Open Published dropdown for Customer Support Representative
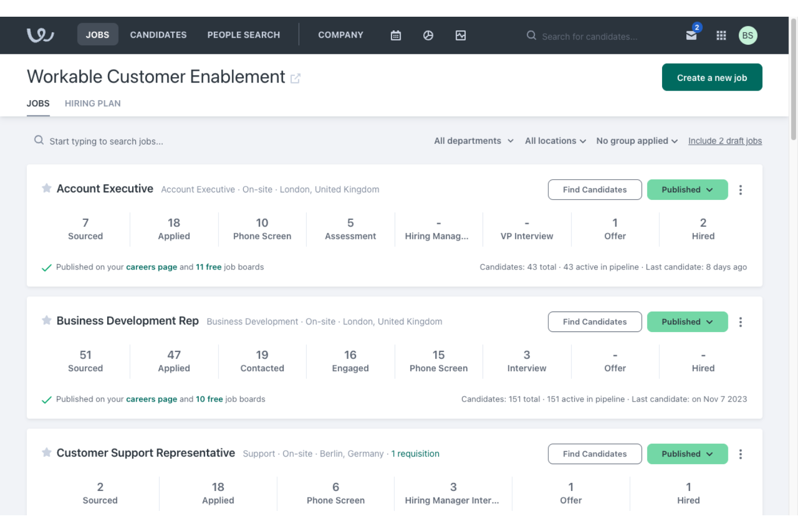The height and width of the screenshot is (532, 798). coord(687,454)
